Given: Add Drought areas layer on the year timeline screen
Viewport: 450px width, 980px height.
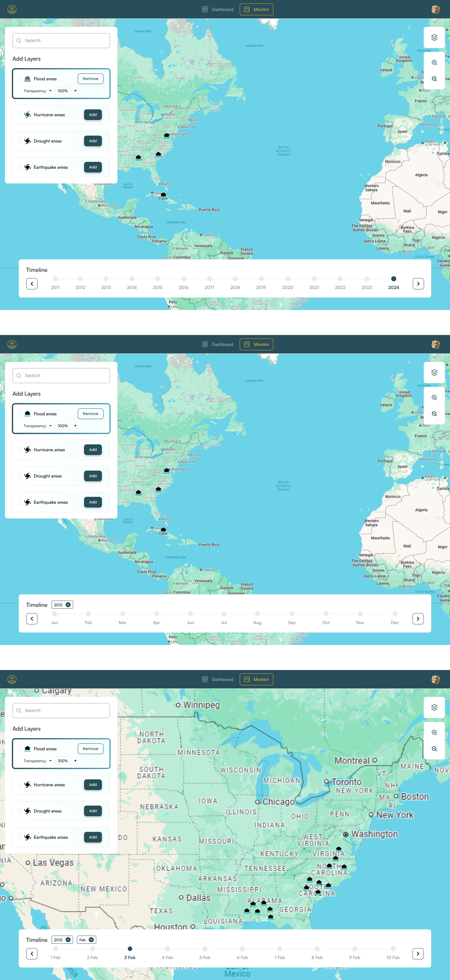Looking at the screenshot, I should tap(93, 141).
